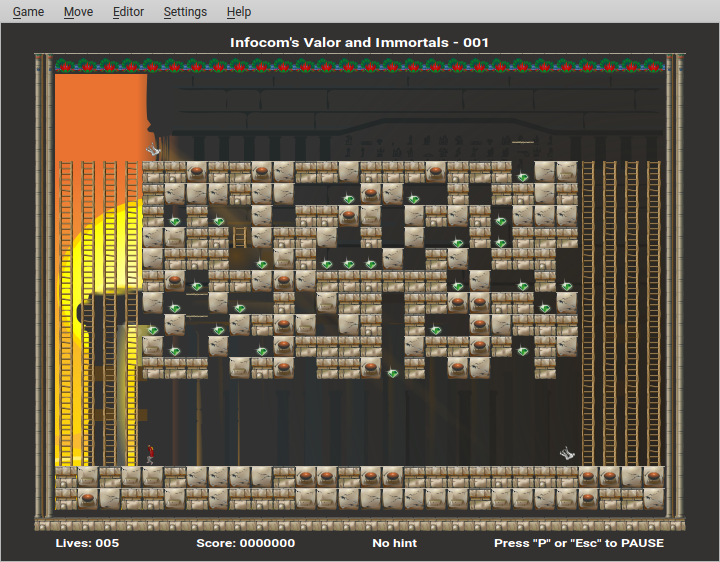Click the red hero character on the floor

151,455
